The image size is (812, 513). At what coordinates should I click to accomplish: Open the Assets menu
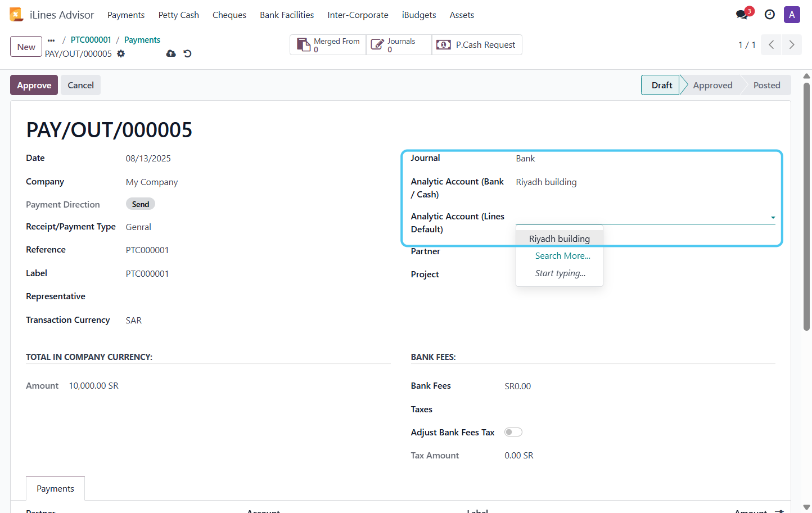click(x=462, y=15)
